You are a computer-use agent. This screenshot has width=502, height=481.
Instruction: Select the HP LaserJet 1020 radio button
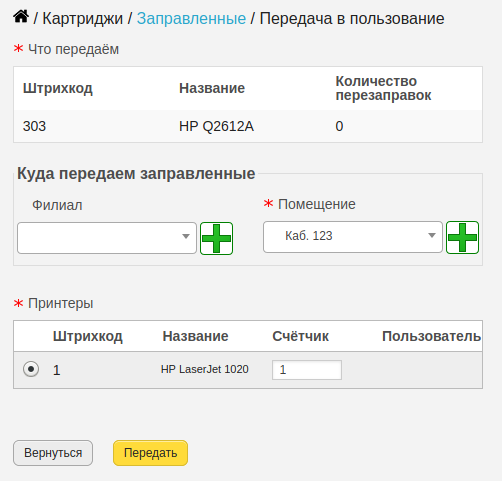point(31,369)
